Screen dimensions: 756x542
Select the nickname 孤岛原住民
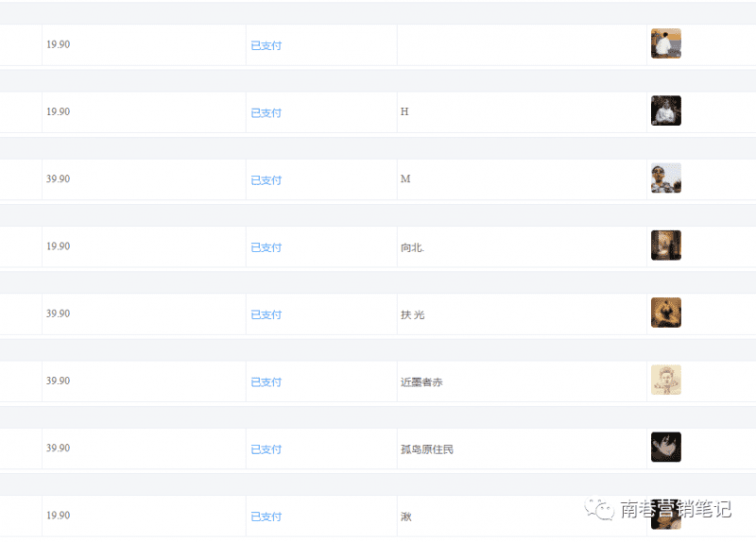(426, 449)
